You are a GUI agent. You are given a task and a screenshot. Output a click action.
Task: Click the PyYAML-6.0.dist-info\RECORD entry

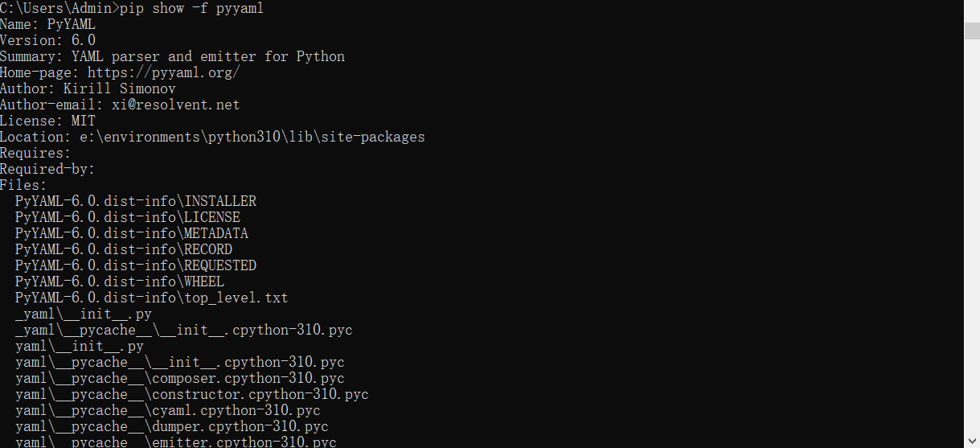[124, 249]
